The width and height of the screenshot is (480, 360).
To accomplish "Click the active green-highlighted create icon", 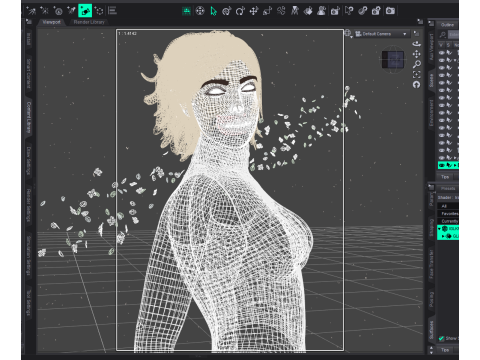I will point(85,11).
